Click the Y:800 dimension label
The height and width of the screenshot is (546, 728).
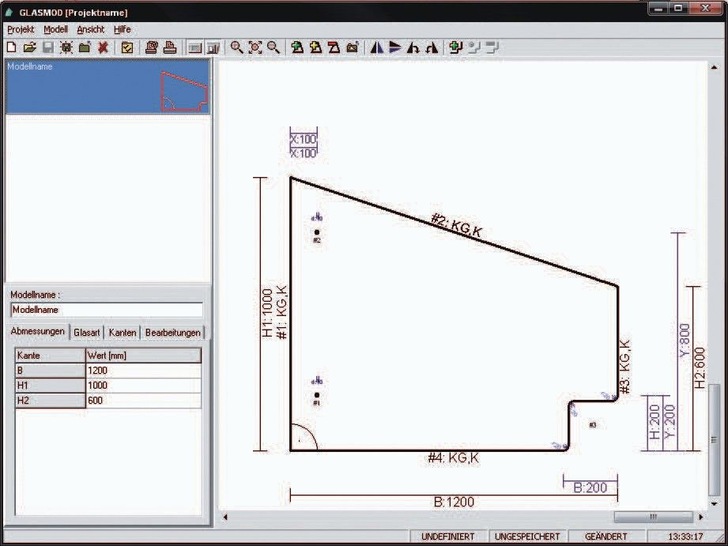click(x=684, y=340)
